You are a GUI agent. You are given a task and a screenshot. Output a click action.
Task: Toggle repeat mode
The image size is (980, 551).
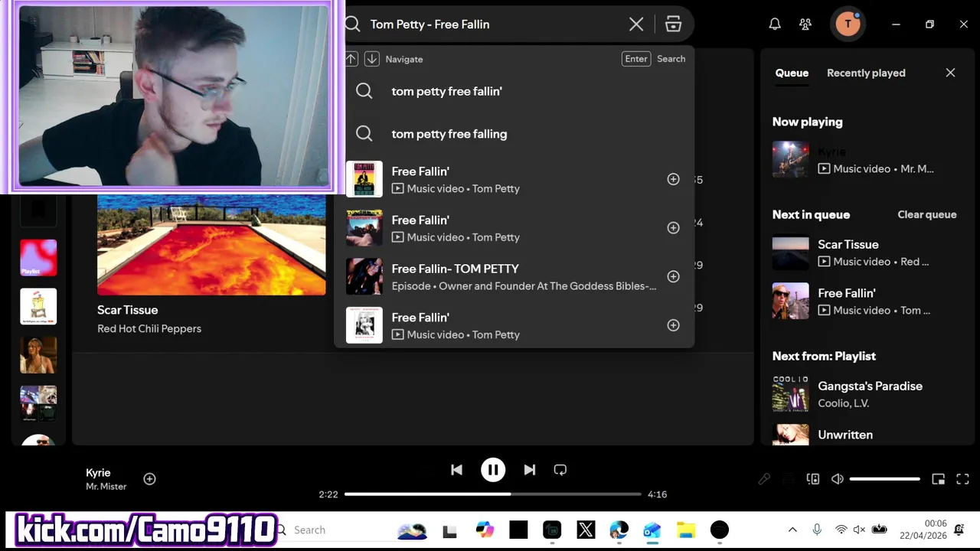pos(560,470)
